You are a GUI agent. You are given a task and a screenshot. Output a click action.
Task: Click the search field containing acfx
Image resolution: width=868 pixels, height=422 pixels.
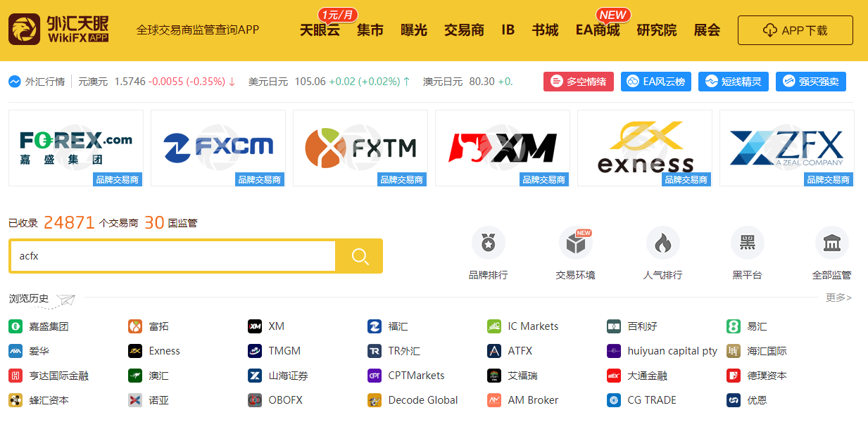pos(172,256)
